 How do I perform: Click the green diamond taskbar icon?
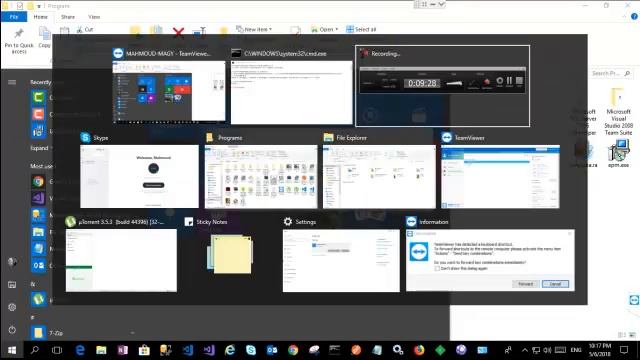[440, 350]
